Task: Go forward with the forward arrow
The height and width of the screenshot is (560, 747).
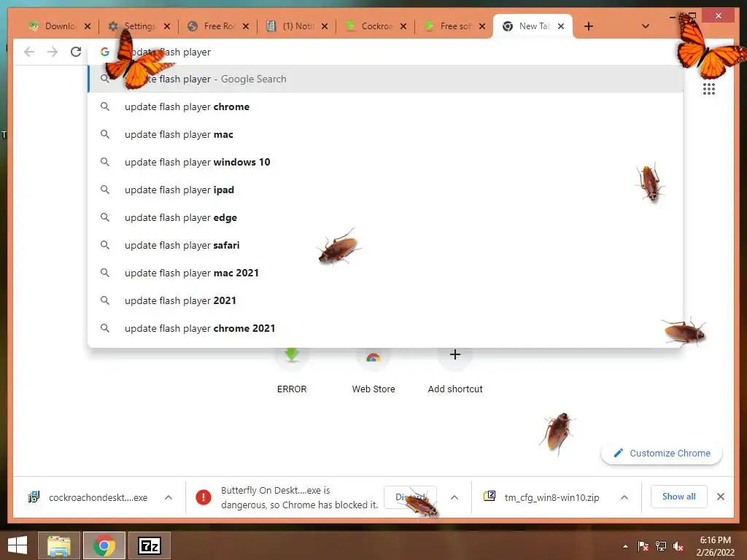Action: pos(53,52)
